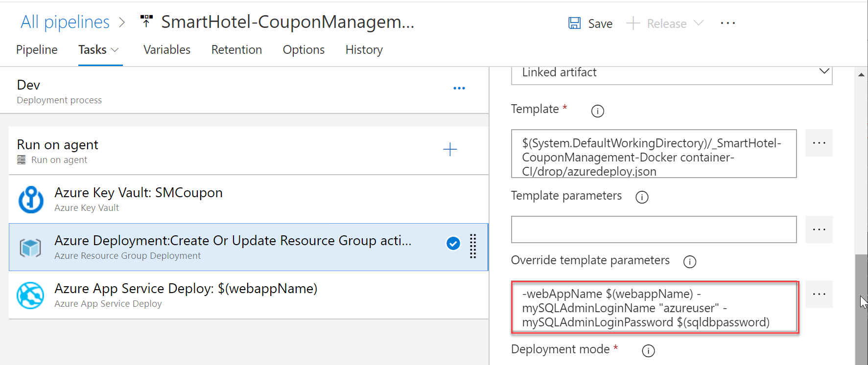Switch to the Pipeline tab
The image size is (868, 365).
click(37, 50)
